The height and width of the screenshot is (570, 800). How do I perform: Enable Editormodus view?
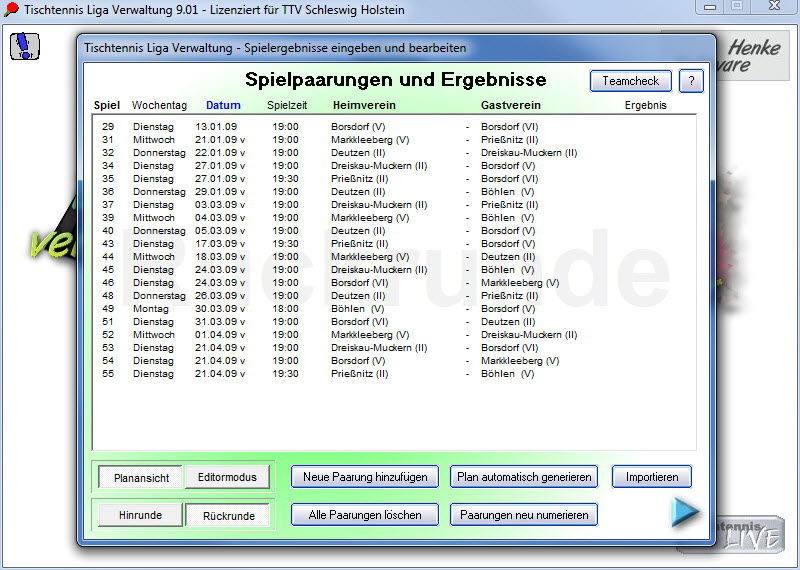227,478
